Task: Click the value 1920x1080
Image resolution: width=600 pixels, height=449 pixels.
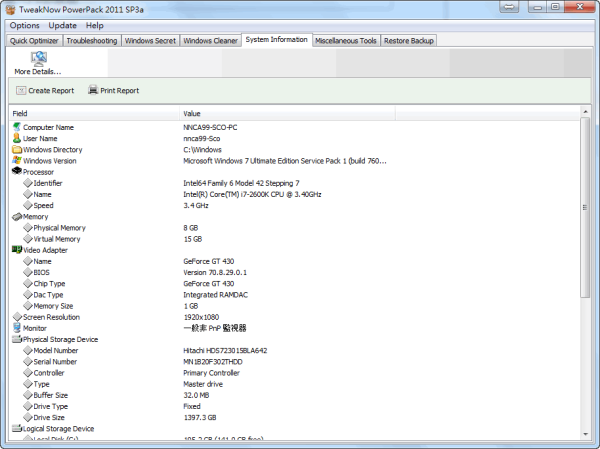Action: tap(201, 317)
